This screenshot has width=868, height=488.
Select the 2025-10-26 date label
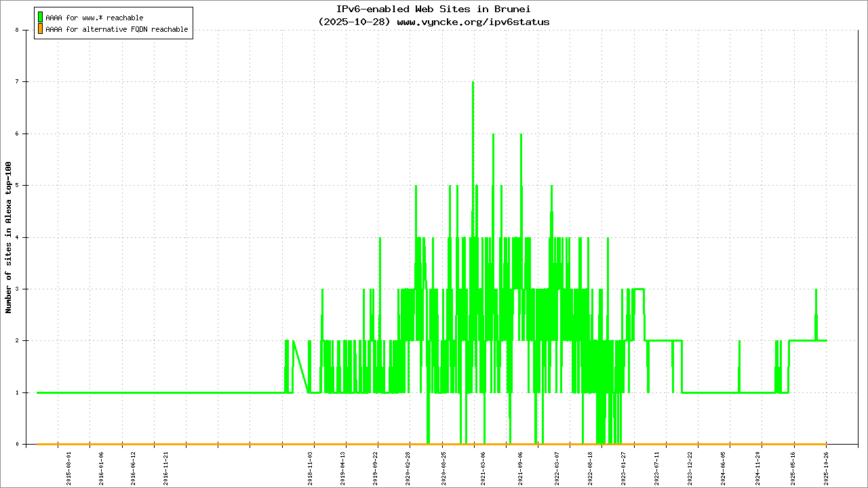[827, 468]
